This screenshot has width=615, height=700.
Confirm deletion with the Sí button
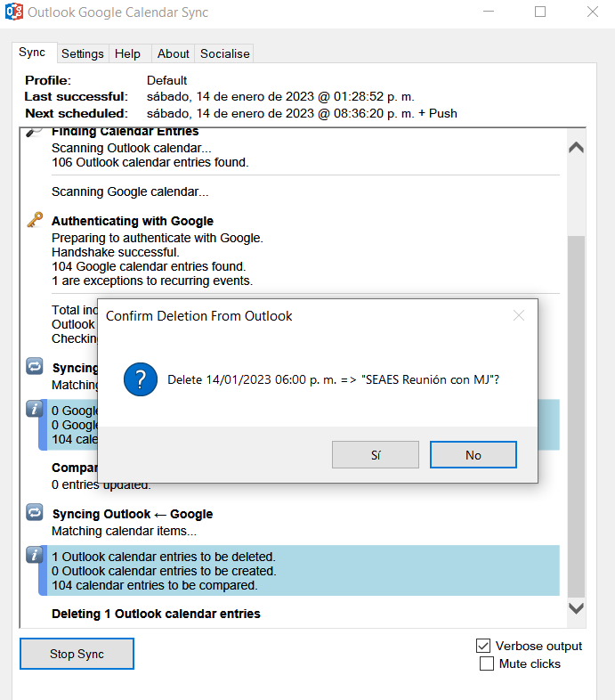click(376, 455)
